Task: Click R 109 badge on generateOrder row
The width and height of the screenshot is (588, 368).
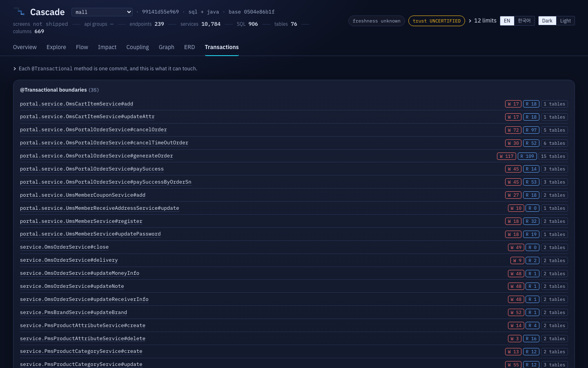Action: (x=527, y=156)
